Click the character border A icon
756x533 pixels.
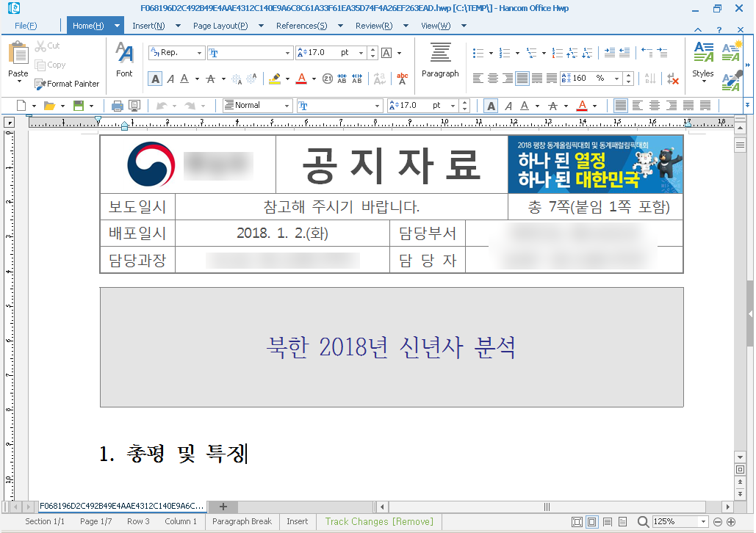click(x=386, y=53)
